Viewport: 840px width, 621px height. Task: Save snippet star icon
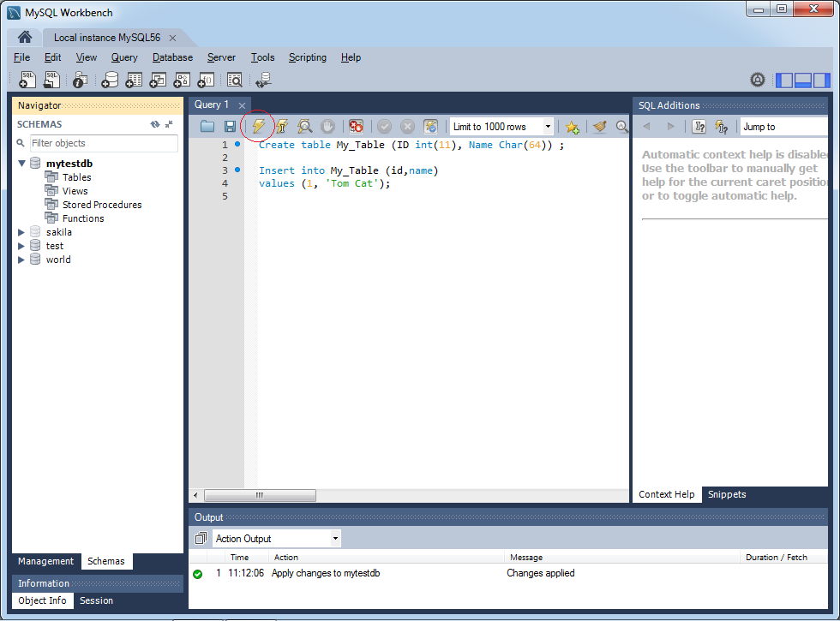pos(573,127)
